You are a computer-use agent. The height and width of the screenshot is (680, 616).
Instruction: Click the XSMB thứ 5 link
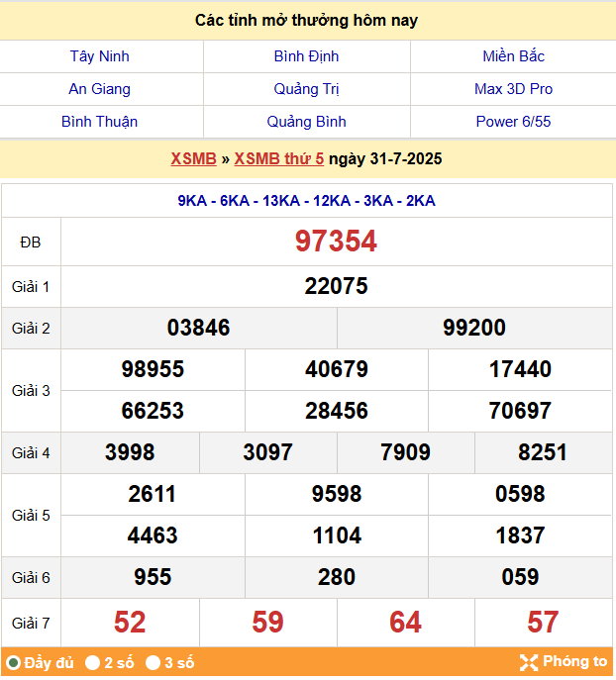coord(279,158)
